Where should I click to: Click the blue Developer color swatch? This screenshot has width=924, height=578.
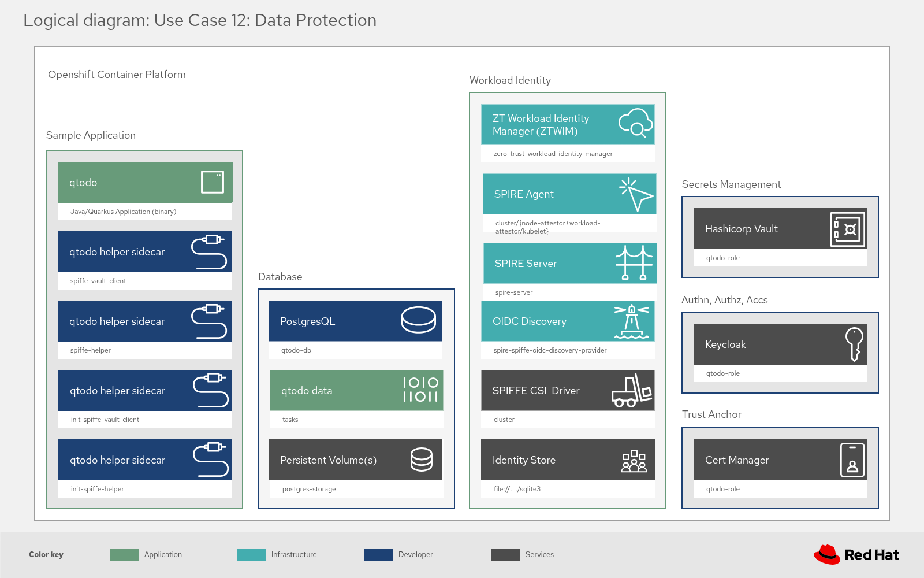point(379,554)
